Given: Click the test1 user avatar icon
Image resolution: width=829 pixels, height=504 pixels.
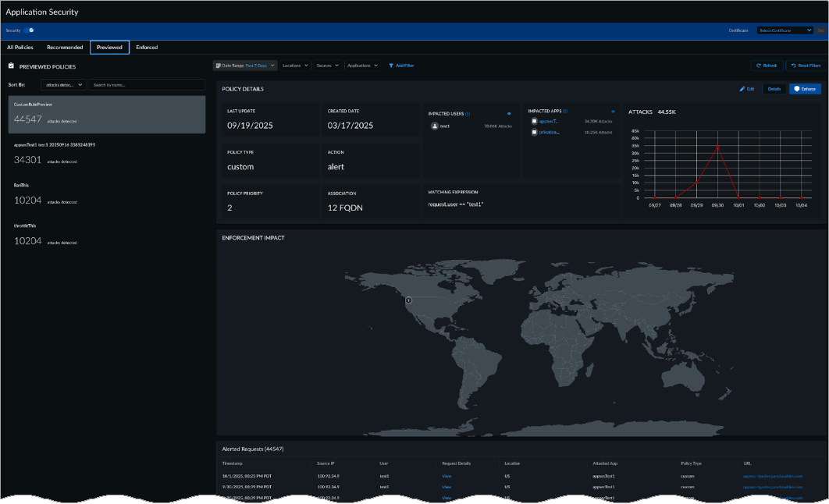Looking at the screenshot, I should coord(434,126).
